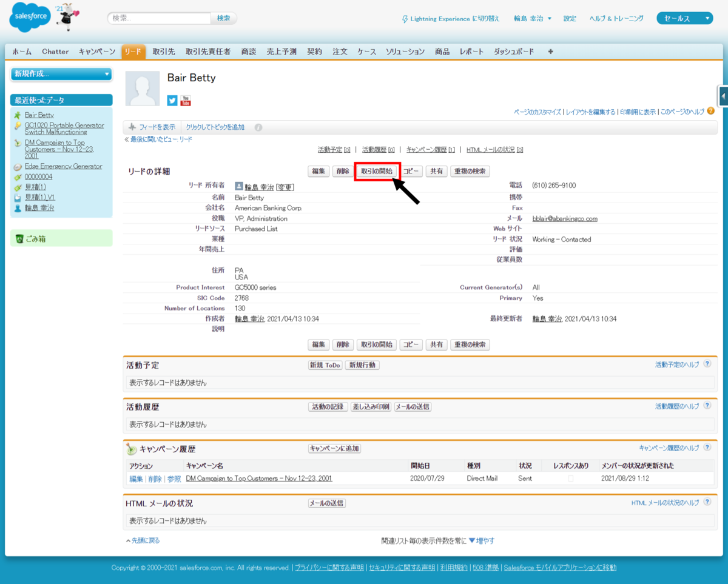The width and height of the screenshot is (728, 584).
Task: Open the ダッシュボード tab
Action: [514, 52]
